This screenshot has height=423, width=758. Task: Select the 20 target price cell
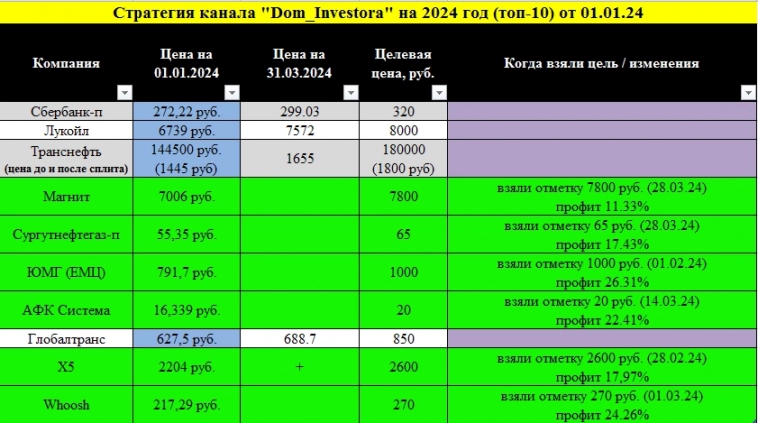tap(403, 310)
